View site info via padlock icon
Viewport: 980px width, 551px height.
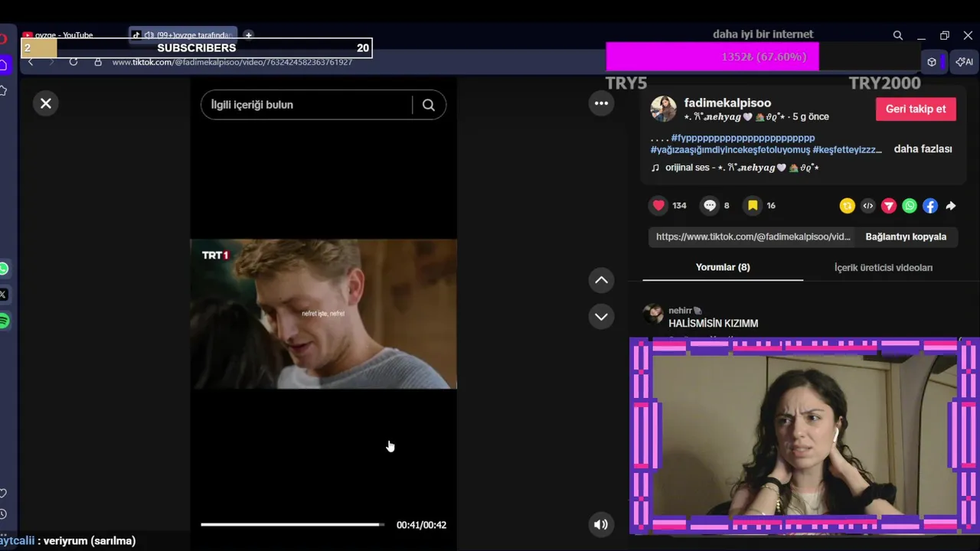tap(98, 62)
